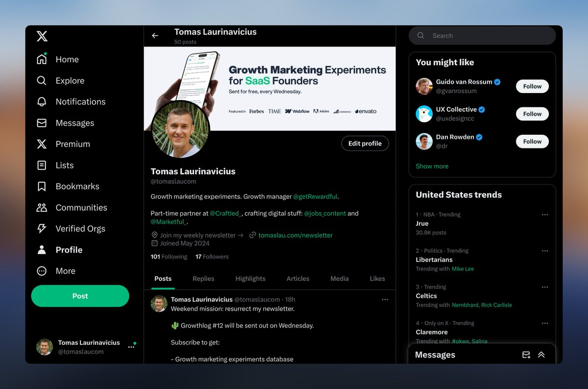The image size is (588, 389).
Task: Open the @jobs_content mention link
Action: click(325, 213)
